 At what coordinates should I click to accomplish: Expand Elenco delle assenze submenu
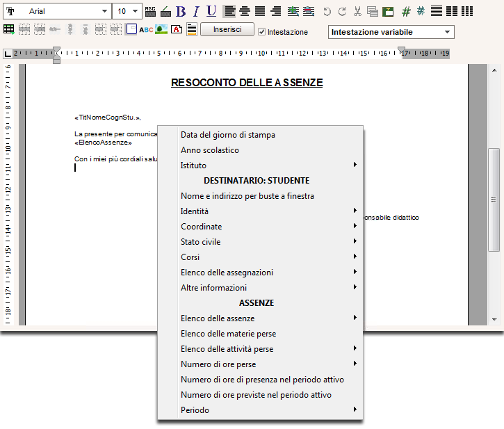261,318
